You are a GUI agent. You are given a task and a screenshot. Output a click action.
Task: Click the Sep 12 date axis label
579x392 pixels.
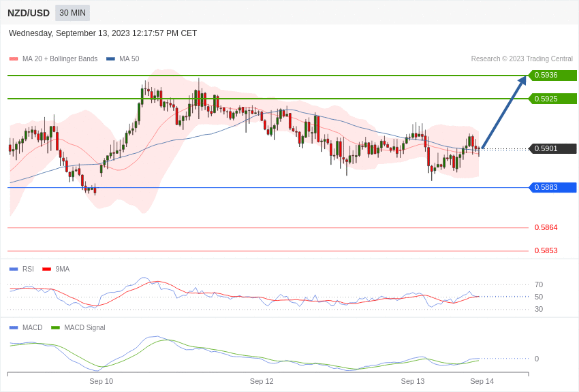click(262, 381)
